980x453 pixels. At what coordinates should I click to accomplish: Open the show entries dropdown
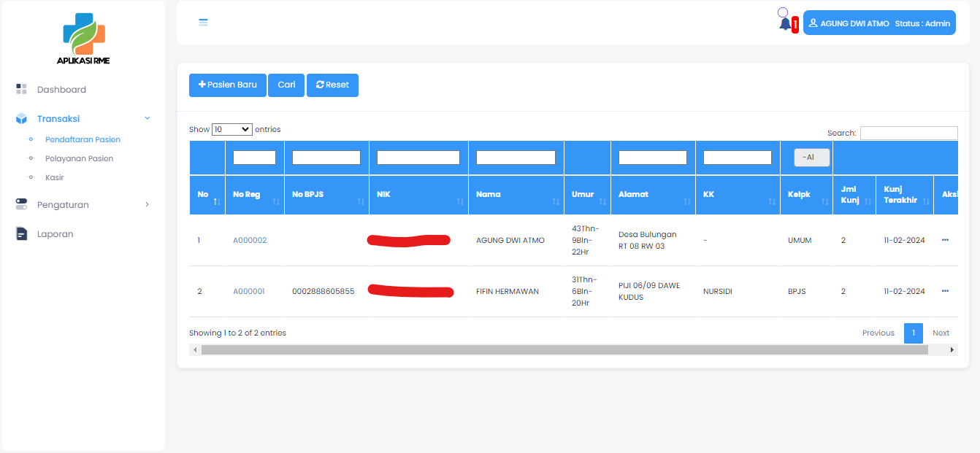pos(231,129)
